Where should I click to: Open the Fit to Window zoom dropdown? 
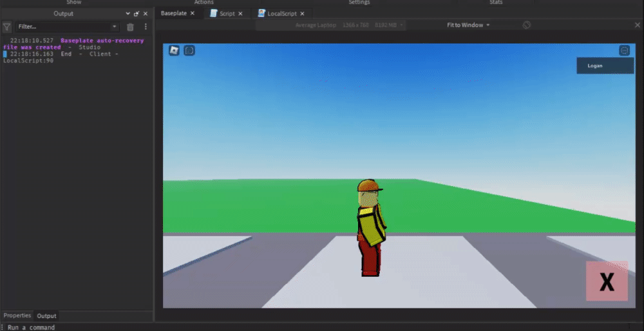pos(468,25)
